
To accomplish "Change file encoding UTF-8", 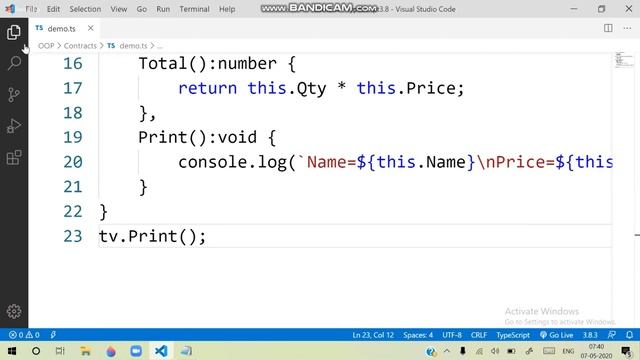I will pos(452,335).
